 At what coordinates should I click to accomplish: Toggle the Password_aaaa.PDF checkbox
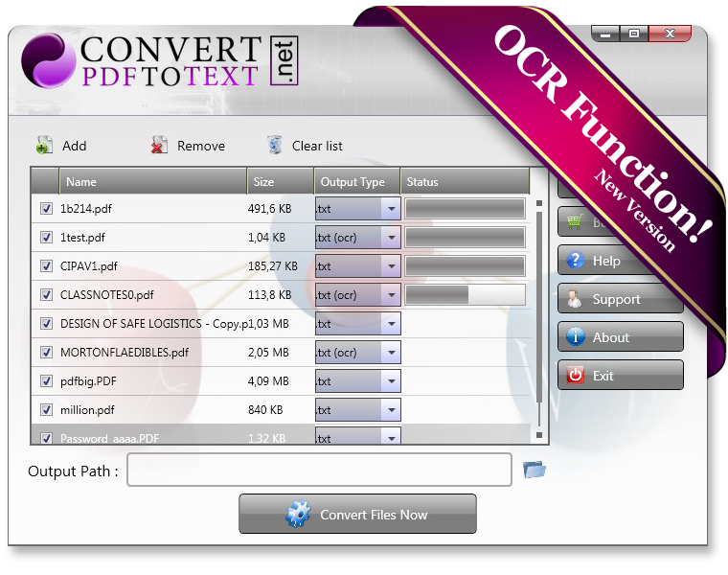click(46, 438)
